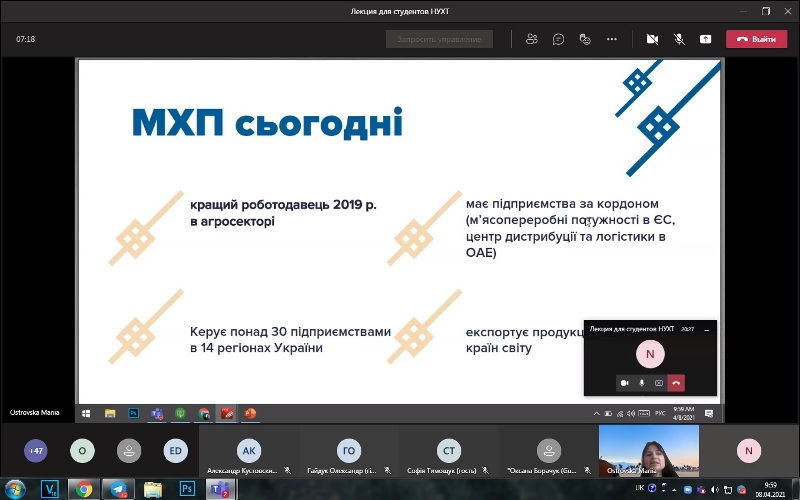Switch to Google Chrome on the taskbar

pos(84,489)
